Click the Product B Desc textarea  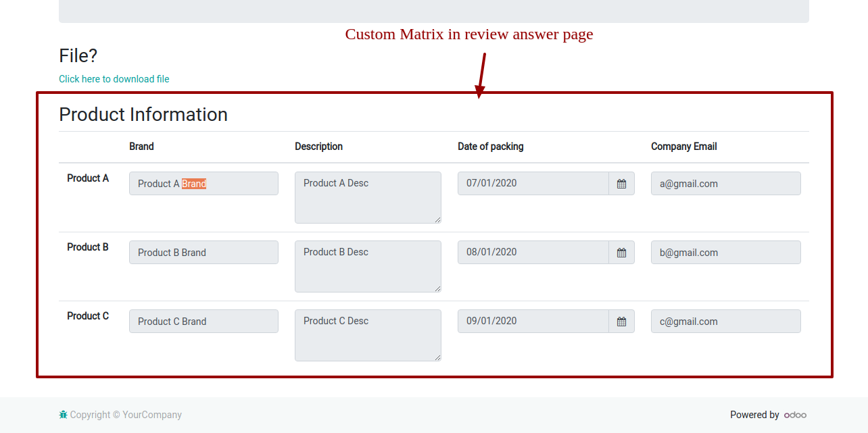368,266
